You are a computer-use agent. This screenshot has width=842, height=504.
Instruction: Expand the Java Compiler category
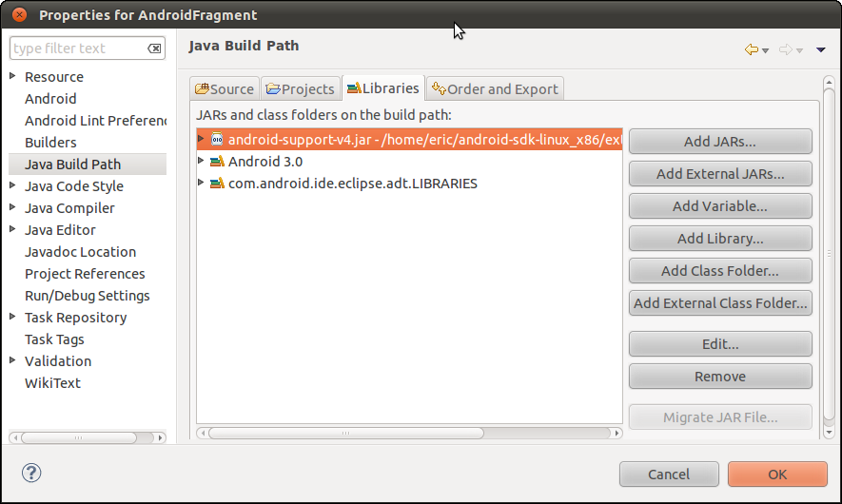tap(12, 207)
